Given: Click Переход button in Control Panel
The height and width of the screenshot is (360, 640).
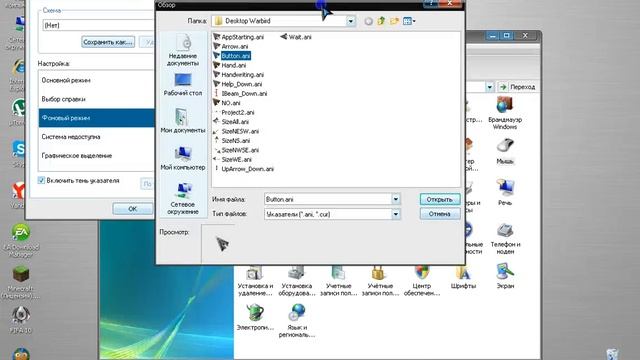Looking at the screenshot, I should pyautogui.click(x=518, y=87).
